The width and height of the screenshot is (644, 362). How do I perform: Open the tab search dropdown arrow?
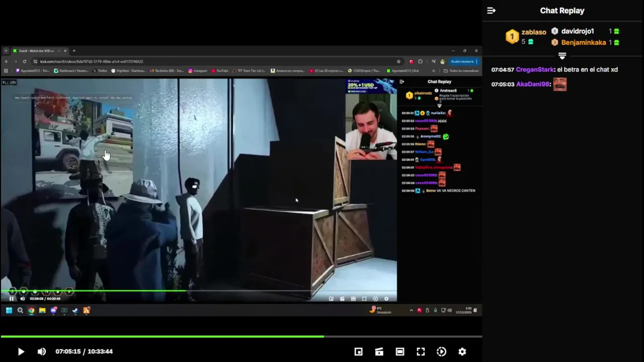click(6, 51)
